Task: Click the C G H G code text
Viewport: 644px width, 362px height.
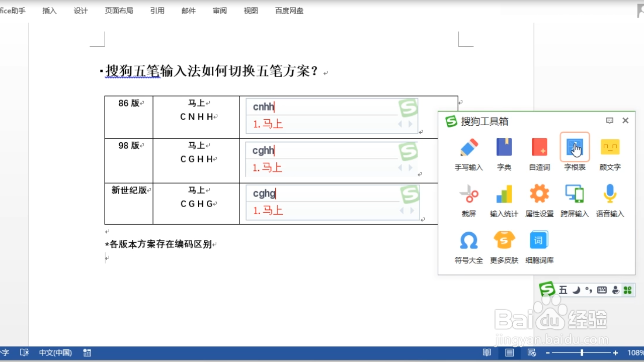Action: 196,204
